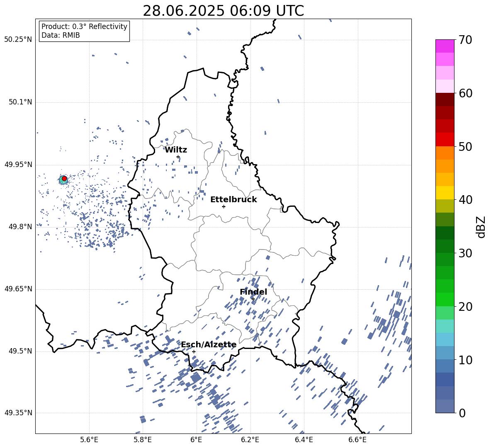
Task: Click the Esch/Alzette location cross marker
Action: pos(194,351)
